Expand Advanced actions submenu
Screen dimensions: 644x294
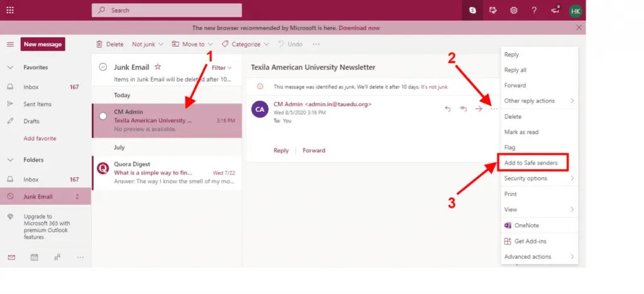coord(539,257)
